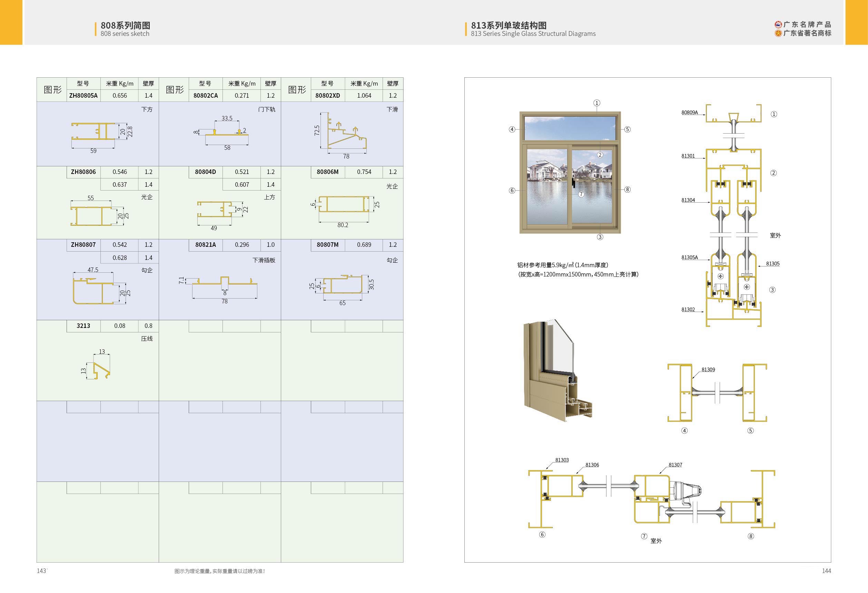
Task: Click part label 80809A
Action: coord(690,113)
